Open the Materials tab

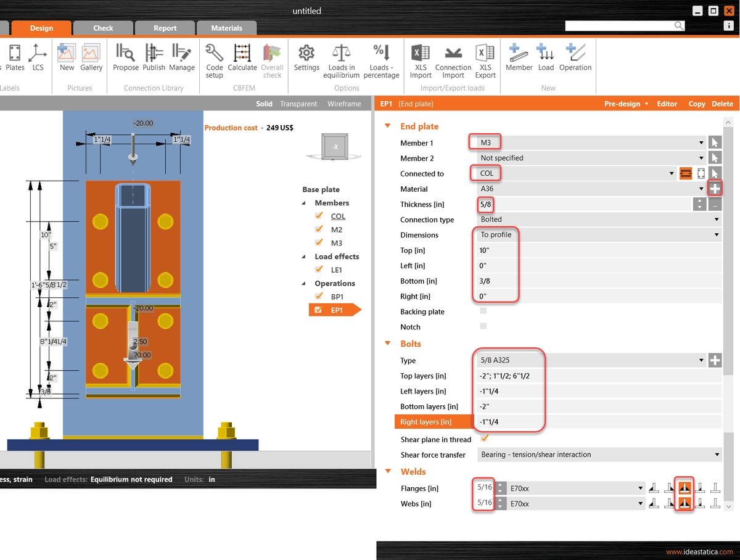pyautogui.click(x=226, y=28)
